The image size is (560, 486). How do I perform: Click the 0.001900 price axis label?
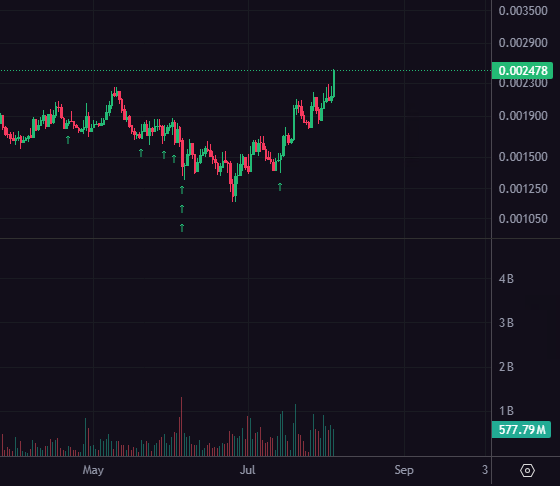point(523,116)
